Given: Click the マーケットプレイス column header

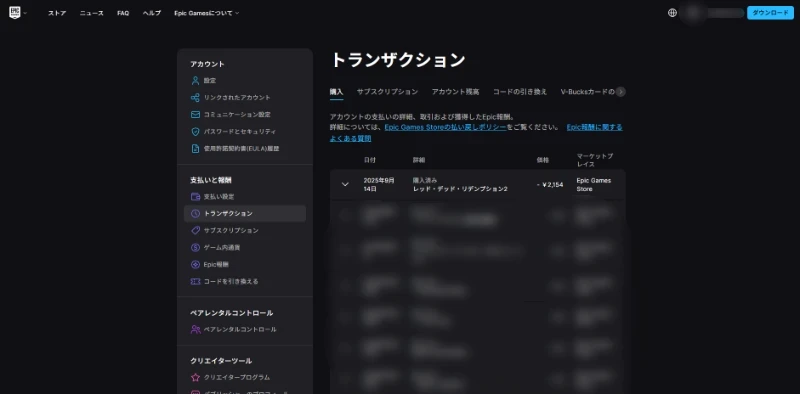Looking at the screenshot, I should coord(595,160).
